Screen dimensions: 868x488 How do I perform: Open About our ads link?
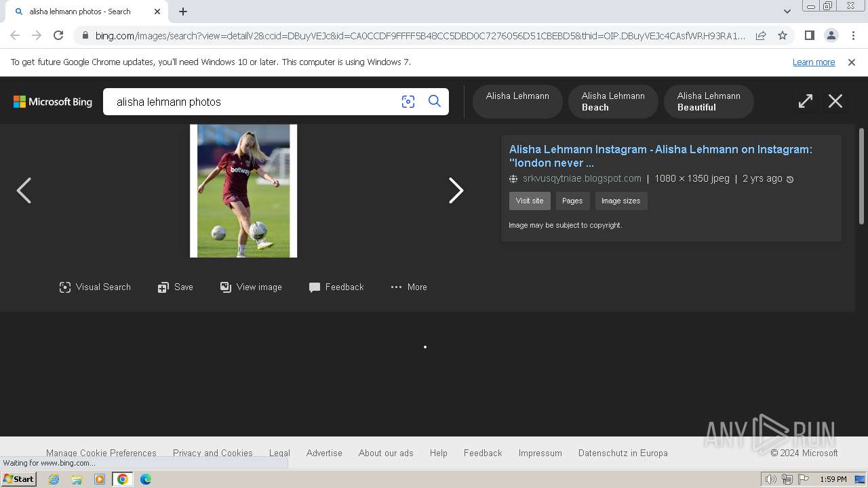(386, 453)
